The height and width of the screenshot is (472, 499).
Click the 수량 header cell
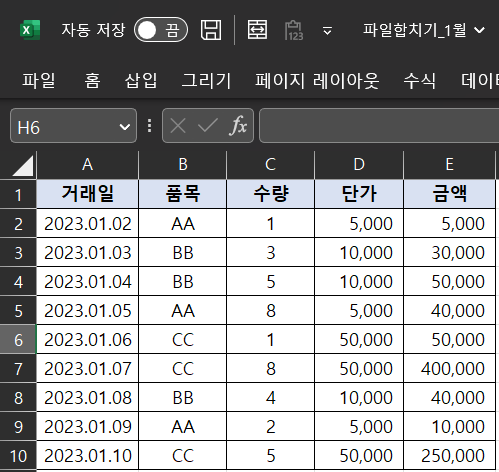(x=270, y=194)
